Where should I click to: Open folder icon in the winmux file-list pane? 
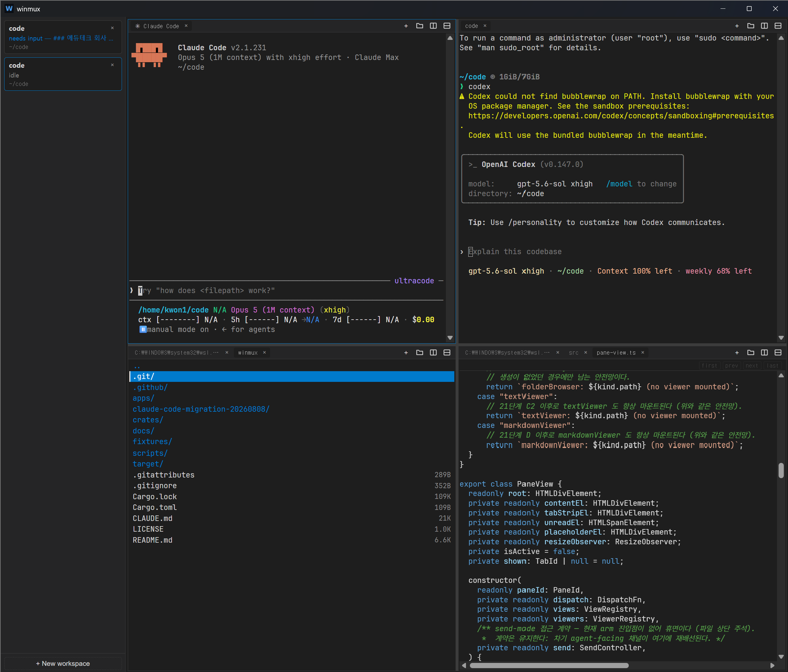[x=420, y=353]
